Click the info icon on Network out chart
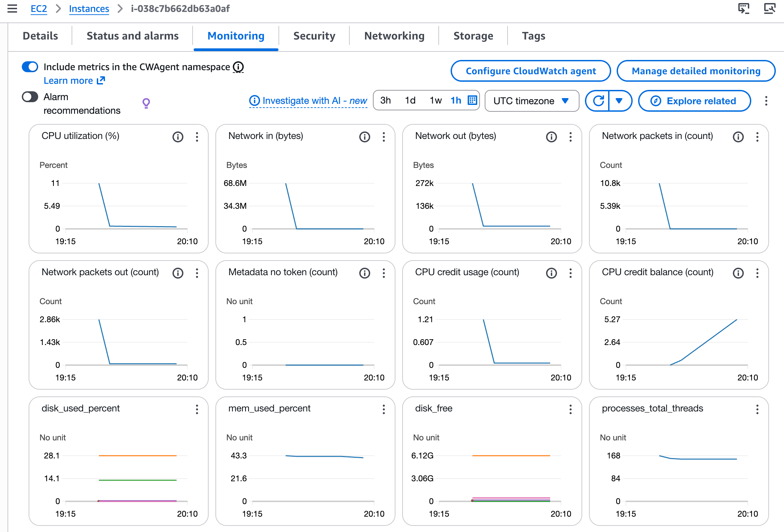Viewport: 784px width, 532px height. [551, 137]
